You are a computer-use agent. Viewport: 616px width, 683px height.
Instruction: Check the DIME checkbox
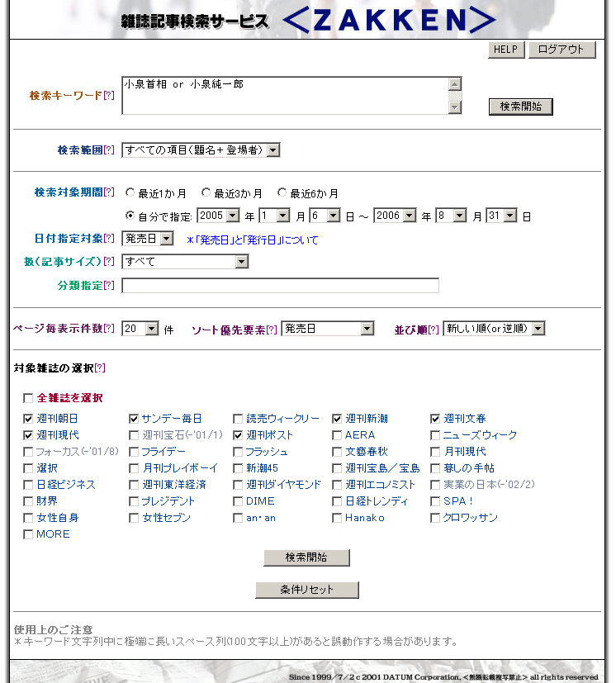pyautogui.click(x=238, y=502)
